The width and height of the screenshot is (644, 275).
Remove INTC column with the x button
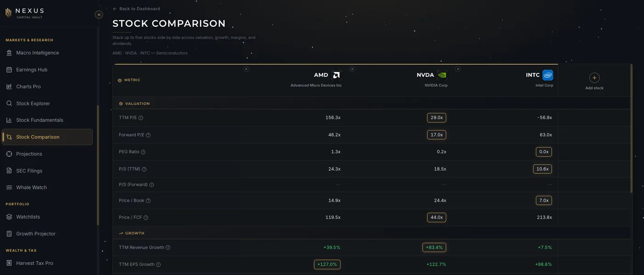(x=458, y=69)
